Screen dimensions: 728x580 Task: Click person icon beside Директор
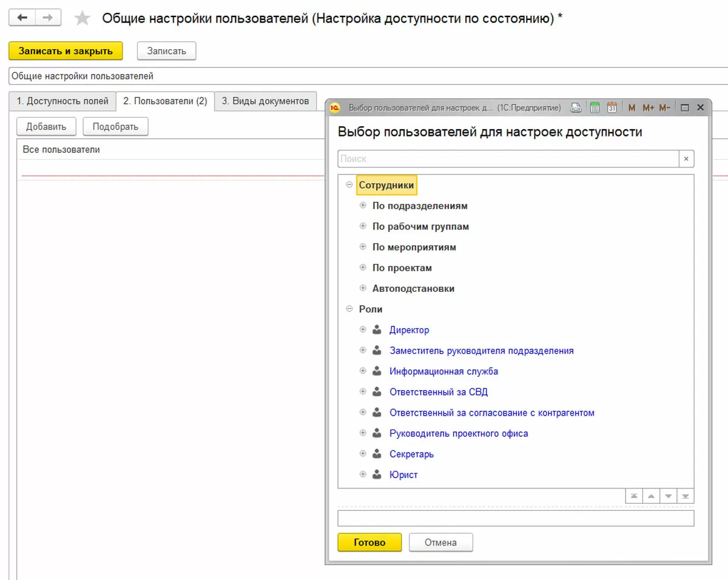pyautogui.click(x=377, y=330)
